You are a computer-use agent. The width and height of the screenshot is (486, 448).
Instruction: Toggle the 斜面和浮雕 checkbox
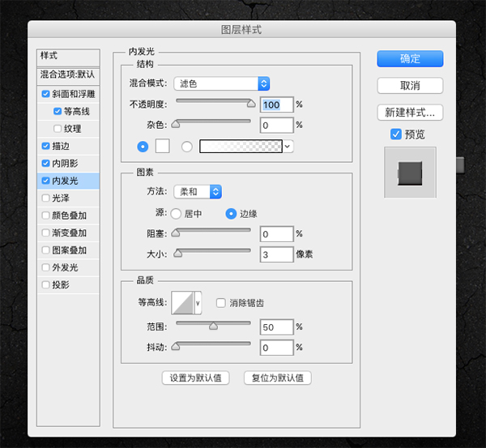pyautogui.click(x=45, y=95)
